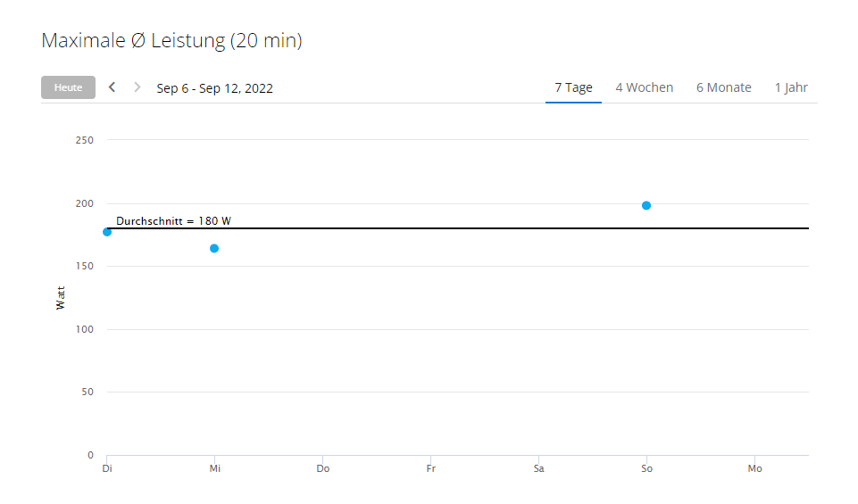Viewport: 858px width, 504px height.
Task: Switch to the 4 Wochen view
Action: pyautogui.click(x=644, y=87)
